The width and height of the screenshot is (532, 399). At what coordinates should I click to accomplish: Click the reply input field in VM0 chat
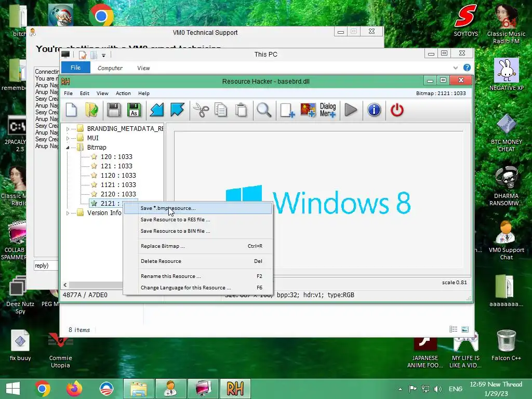(46, 265)
